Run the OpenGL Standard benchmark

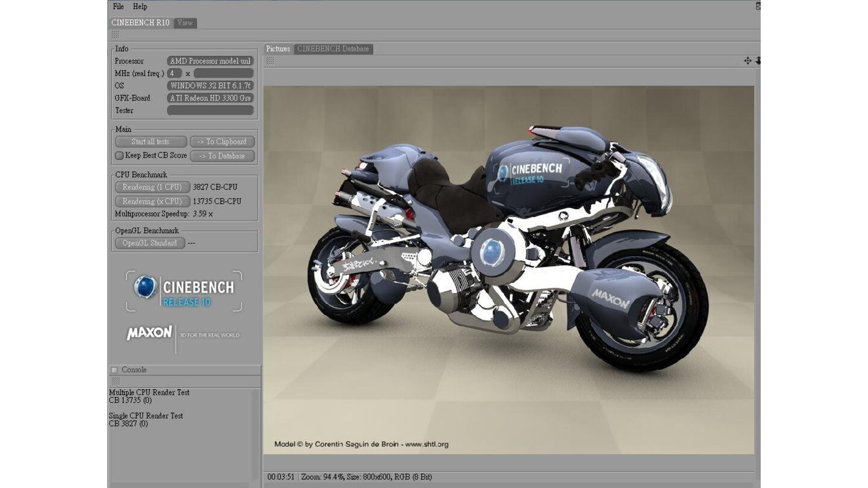pos(150,243)
